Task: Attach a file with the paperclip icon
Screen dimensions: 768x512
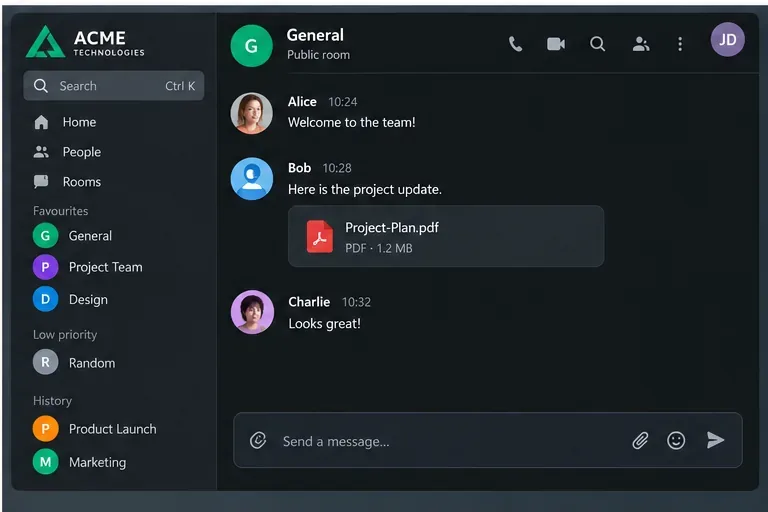Action: [x=640, y=440]
